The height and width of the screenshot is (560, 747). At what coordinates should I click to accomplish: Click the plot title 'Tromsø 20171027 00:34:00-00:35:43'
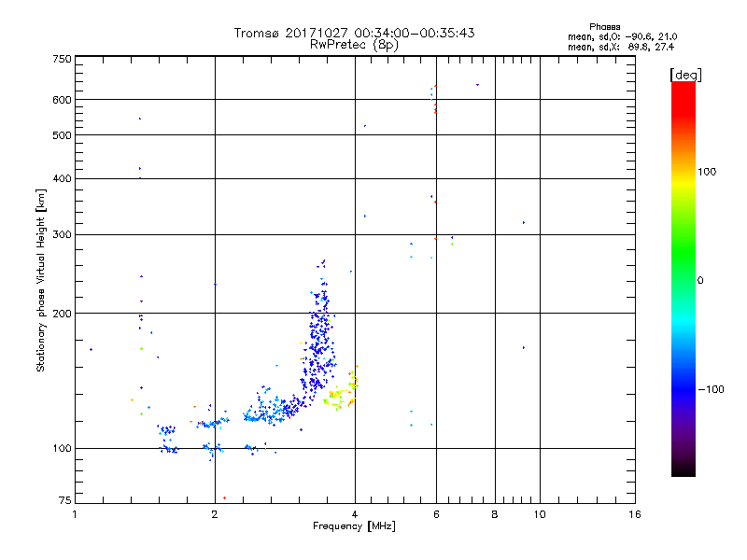click(x=354, y=33)
